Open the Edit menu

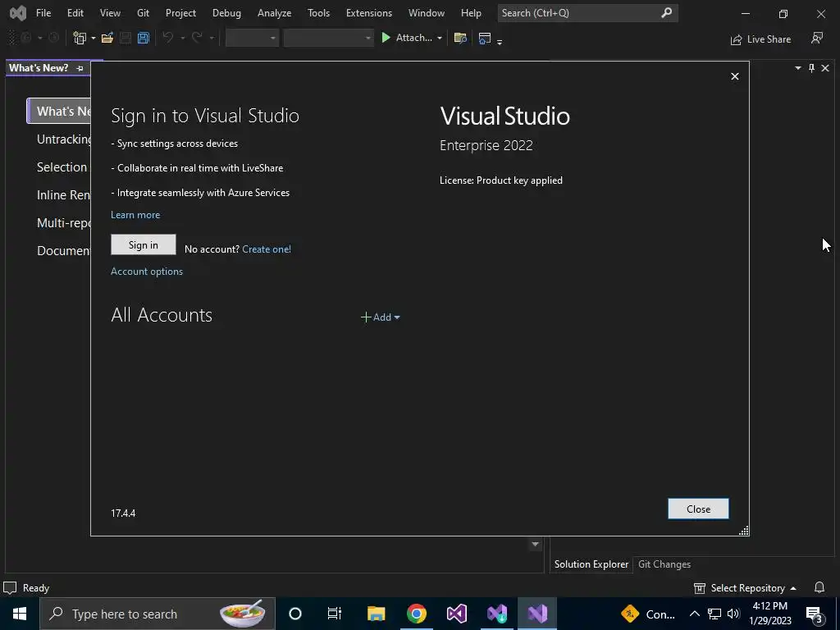[75, 13]
